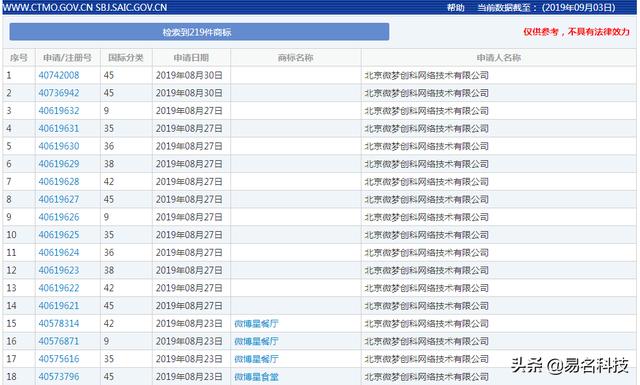Select applicant 北京微梦创科网络技术有限公司 in row 5

click(427, 146)
